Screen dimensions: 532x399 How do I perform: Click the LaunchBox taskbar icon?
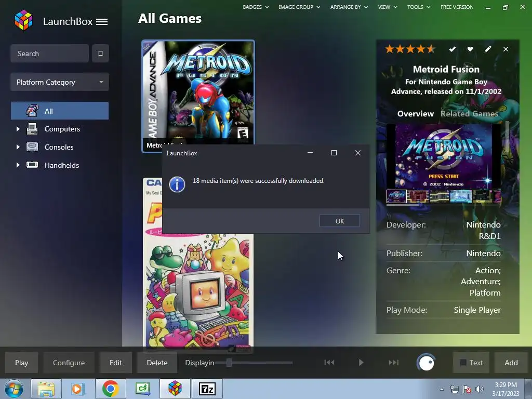[175, 389]
